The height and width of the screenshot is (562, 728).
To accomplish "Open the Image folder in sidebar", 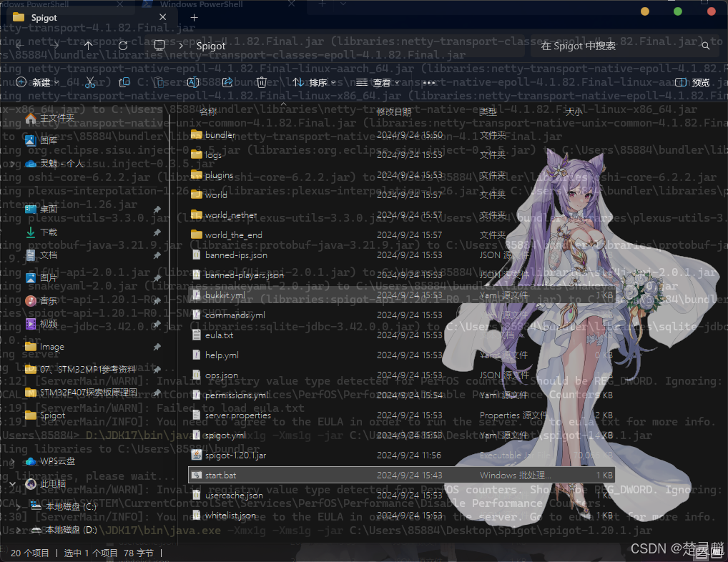I will point(44,347).
